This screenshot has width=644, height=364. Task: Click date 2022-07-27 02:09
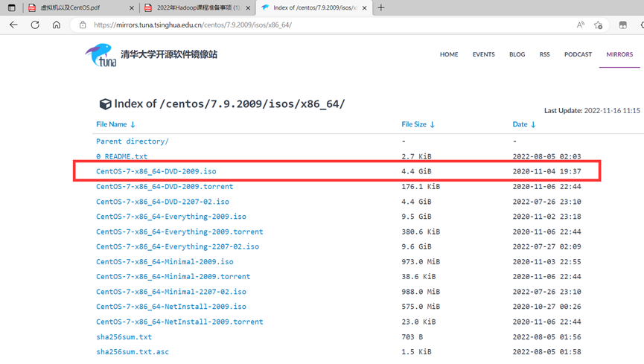(546, 246)
